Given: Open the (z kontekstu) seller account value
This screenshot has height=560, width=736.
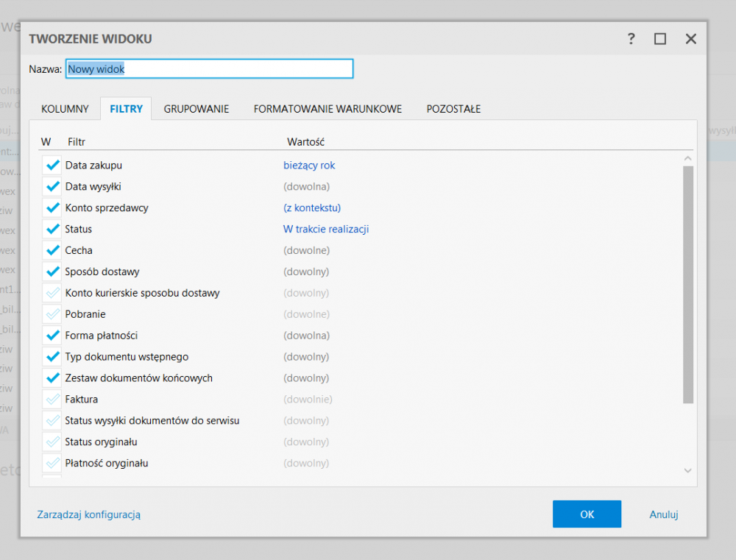Looking at the screenshot, I should click(x=312, y=208).
